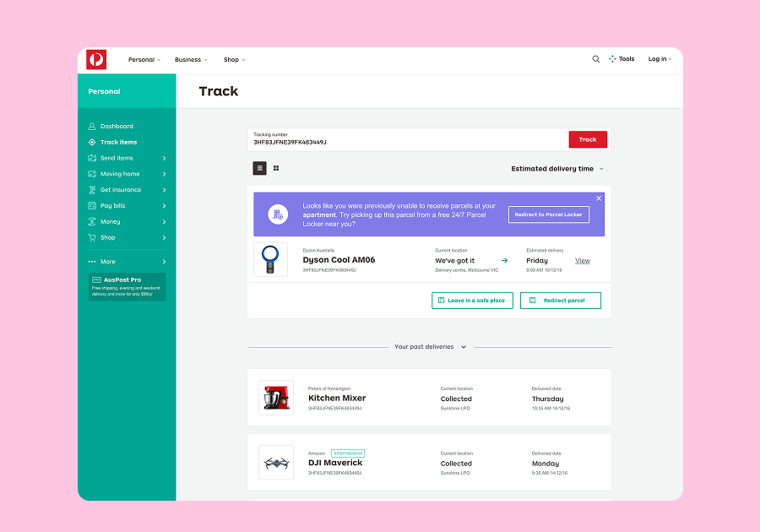Switch to grid view
The image size is (760, 532).
276,168
